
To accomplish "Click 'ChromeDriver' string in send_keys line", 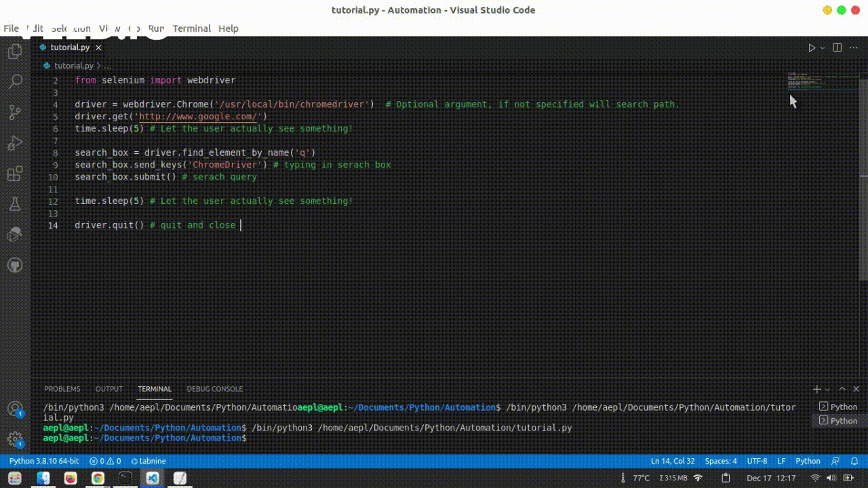I will (x=225, y=165).
